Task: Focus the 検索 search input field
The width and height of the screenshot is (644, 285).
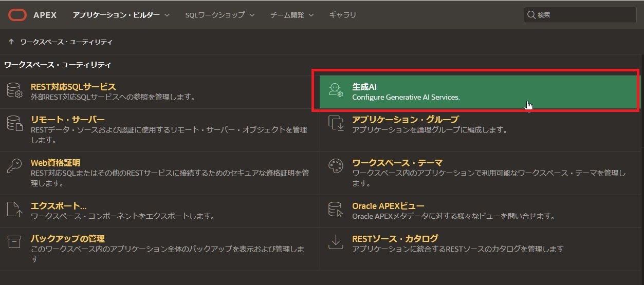Action: (x=580, y=15)
